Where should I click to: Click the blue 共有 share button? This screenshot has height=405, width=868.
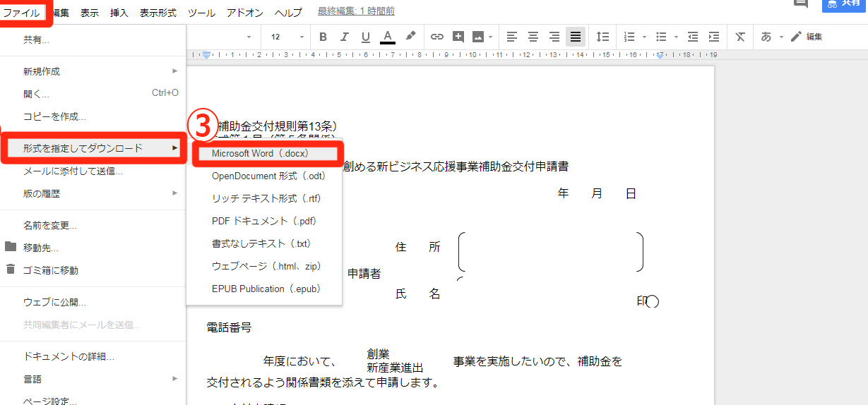[x=845, y=5]
